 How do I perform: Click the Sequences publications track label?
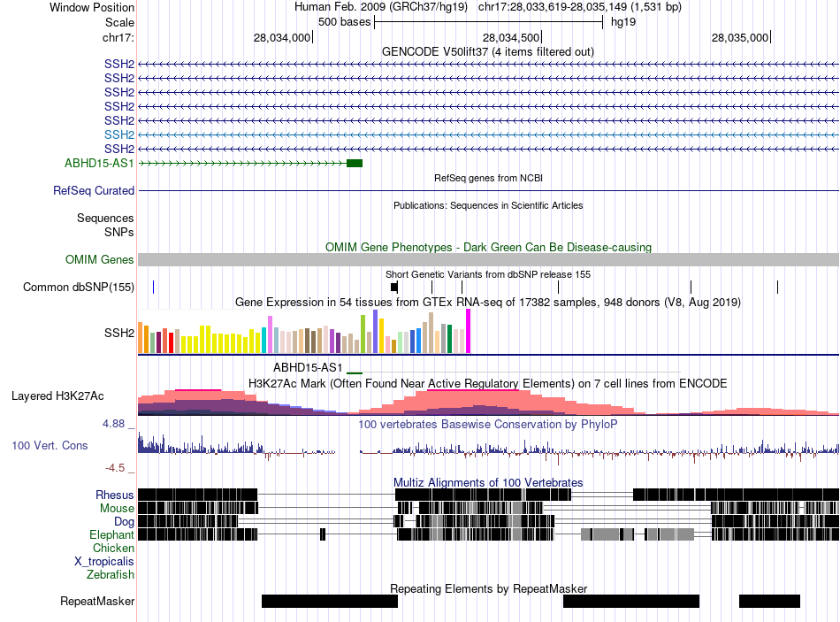pyautogui.click(x=105, y=219)
